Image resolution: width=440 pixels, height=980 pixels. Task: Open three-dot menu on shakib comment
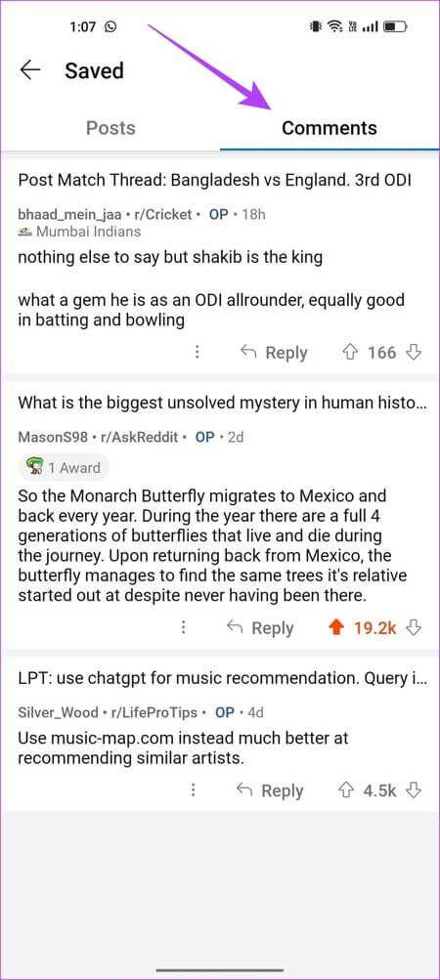198,353
